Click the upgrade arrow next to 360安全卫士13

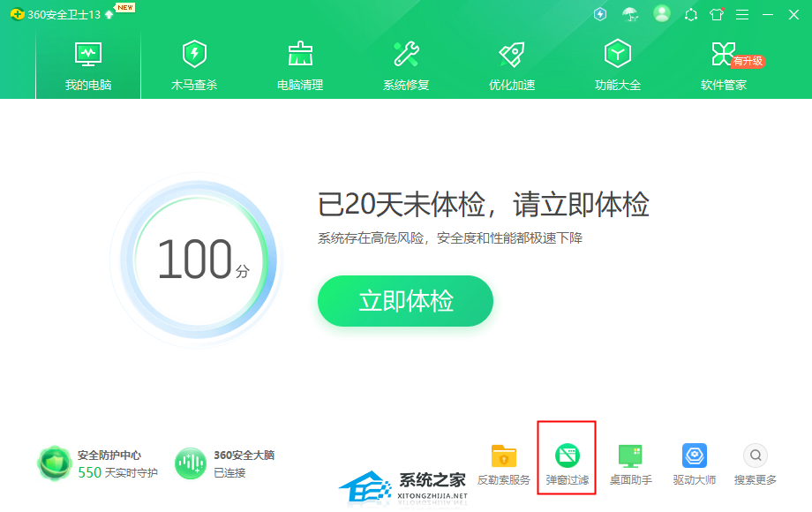click(109, 15)
